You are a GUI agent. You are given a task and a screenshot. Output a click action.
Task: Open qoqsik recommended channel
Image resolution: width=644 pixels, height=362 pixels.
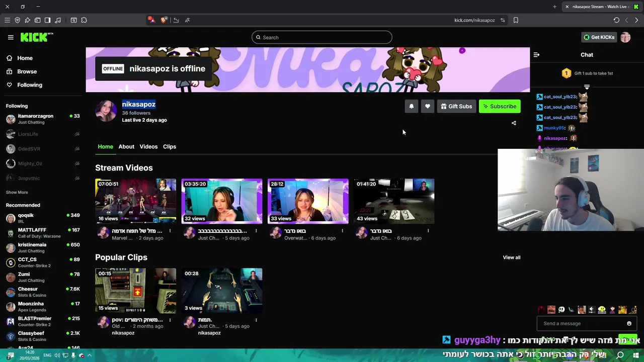43,218
